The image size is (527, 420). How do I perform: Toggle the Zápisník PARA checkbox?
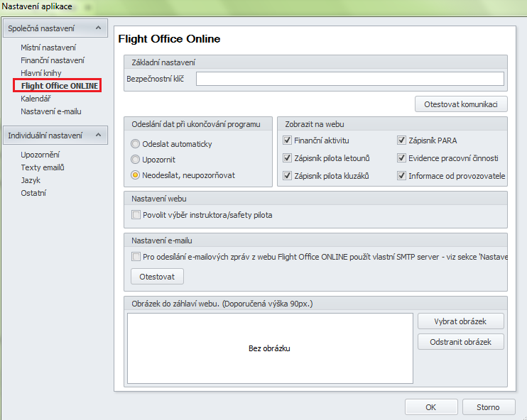[x=402, y=140]
